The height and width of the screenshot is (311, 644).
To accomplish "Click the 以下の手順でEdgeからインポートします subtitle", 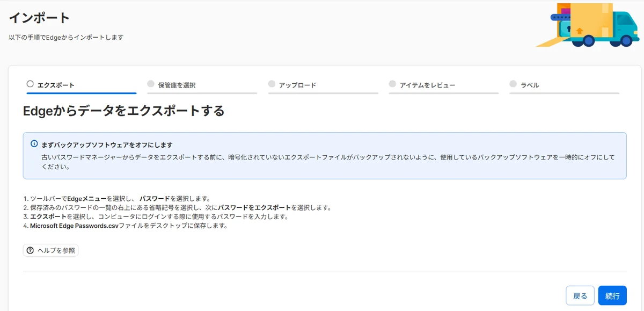I will (66, 38).
